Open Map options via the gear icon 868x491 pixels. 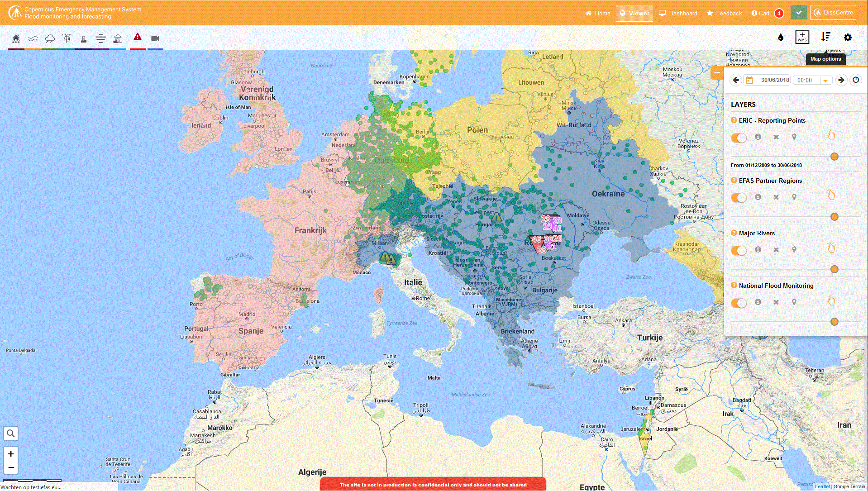(x=848, y=37)
